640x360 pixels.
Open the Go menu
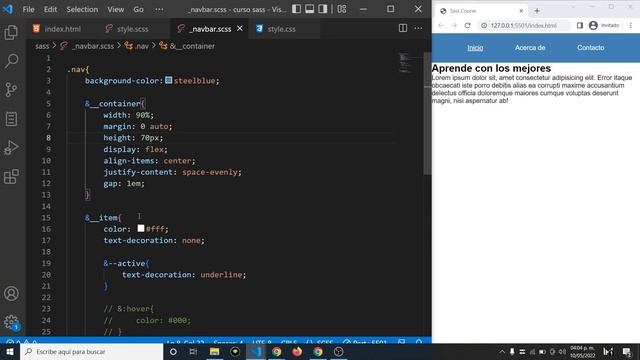(x=138, y=9)
